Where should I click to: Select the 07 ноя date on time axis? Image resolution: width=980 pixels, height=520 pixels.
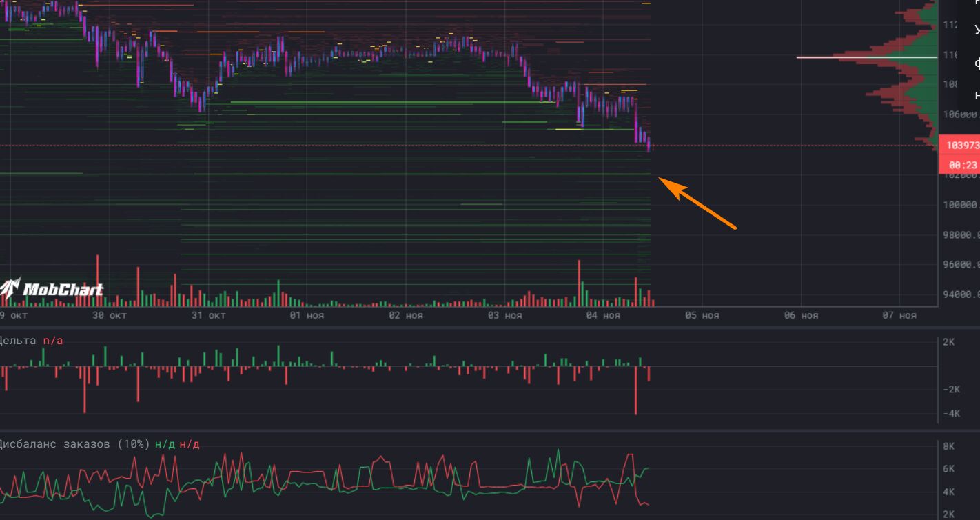[x=899, y=315]
